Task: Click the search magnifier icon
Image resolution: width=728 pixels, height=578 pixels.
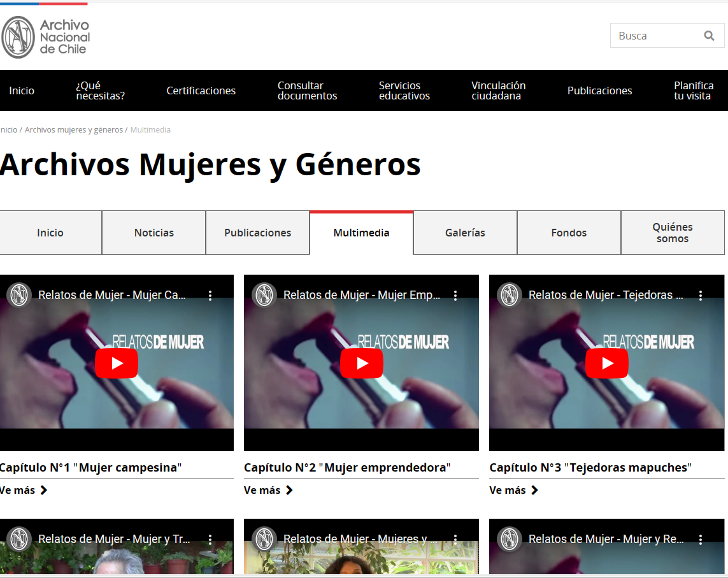Action: pyautogui.click(x=709, y=36)
